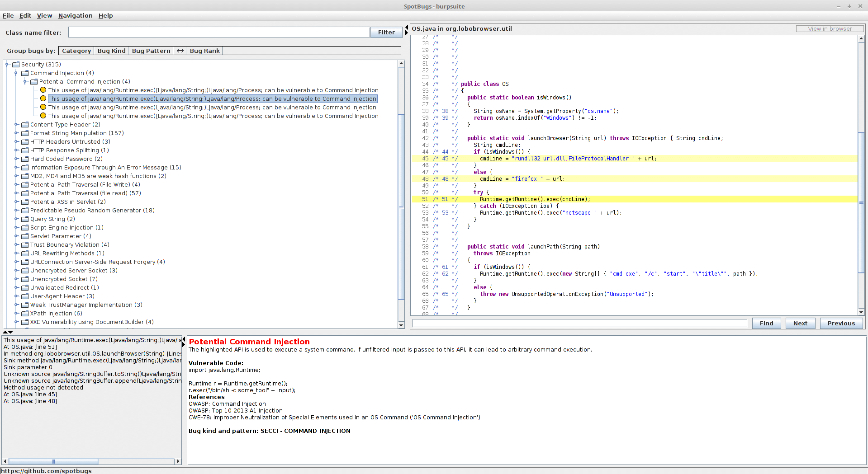Click the Previous button

(x=841, y=323)
